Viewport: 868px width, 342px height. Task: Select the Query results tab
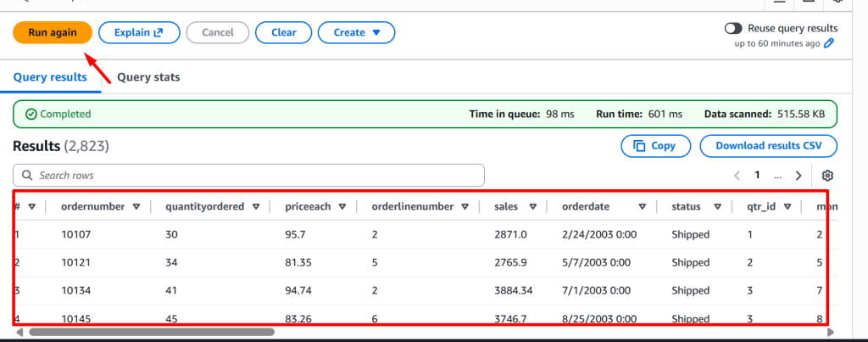(x=50, y=77)
